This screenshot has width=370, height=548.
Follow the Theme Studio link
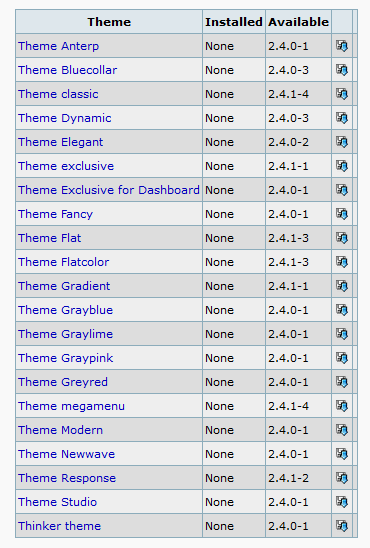(57, 502)
